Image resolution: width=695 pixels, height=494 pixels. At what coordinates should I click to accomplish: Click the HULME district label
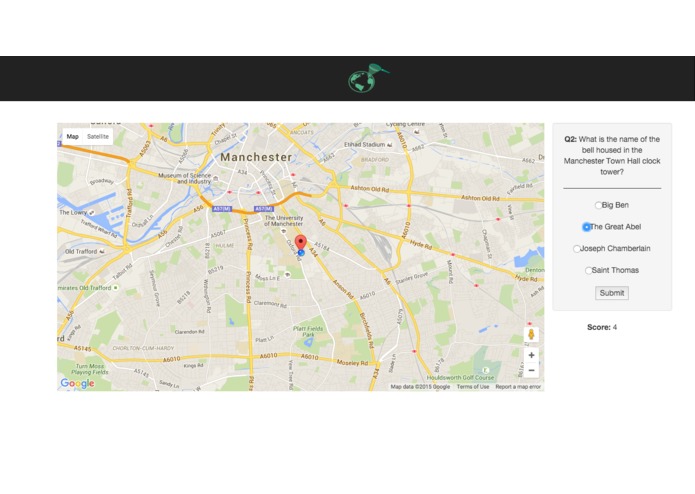pyautogui.click(x=225, y=245)
